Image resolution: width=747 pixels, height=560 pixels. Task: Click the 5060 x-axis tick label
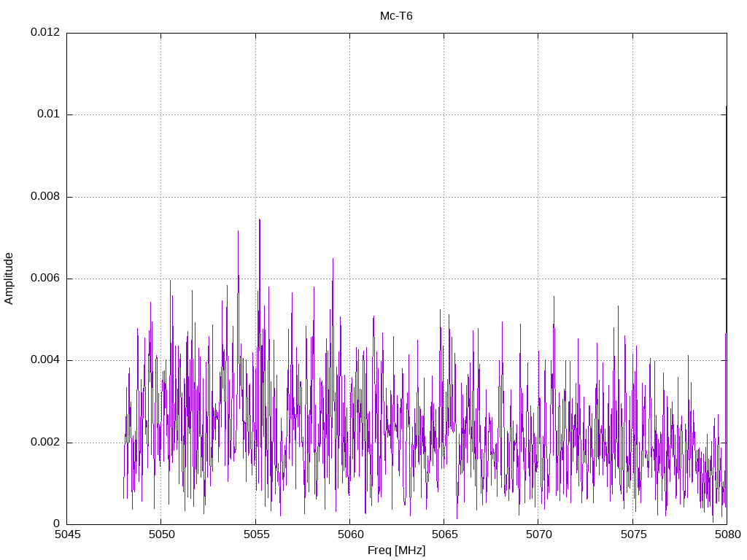[x=351, y=534]
